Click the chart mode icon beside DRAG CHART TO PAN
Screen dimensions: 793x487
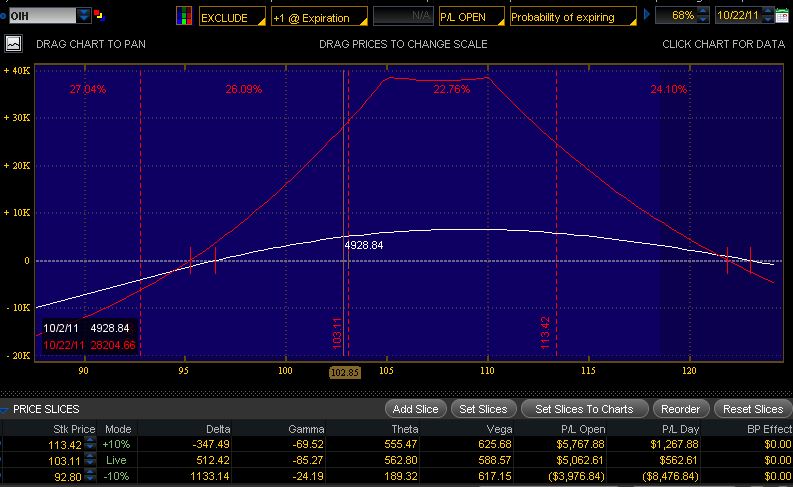[x=14, y=44]
